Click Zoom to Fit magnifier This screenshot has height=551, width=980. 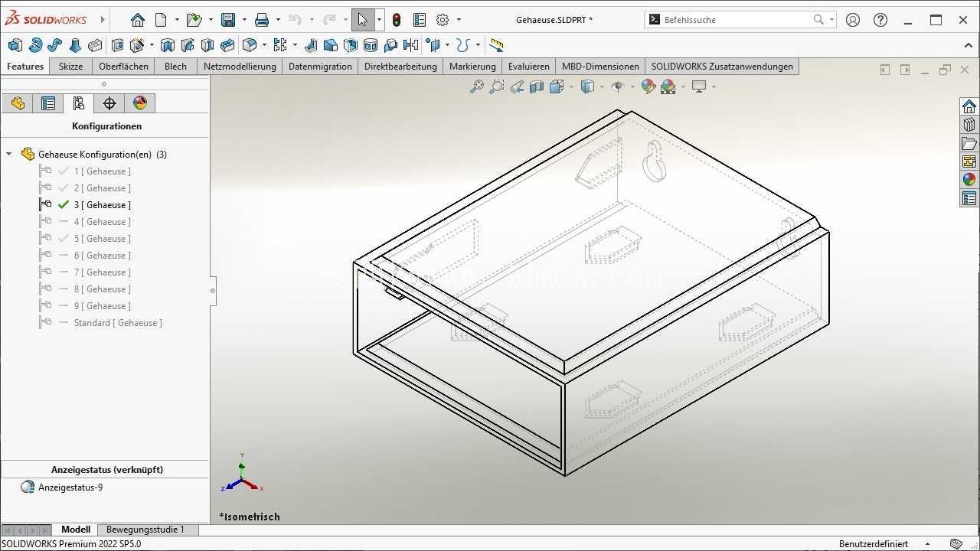pyautogui.click(x=476, y=86)
